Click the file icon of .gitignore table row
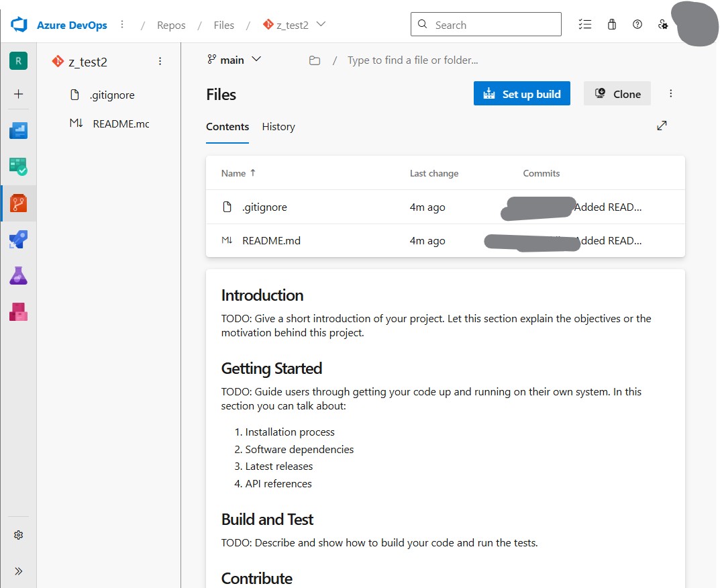720x588 pixels. 227,207
